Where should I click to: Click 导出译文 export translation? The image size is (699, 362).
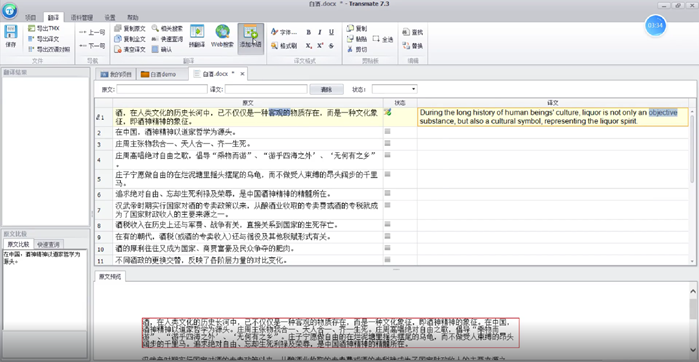click(44, 39)
